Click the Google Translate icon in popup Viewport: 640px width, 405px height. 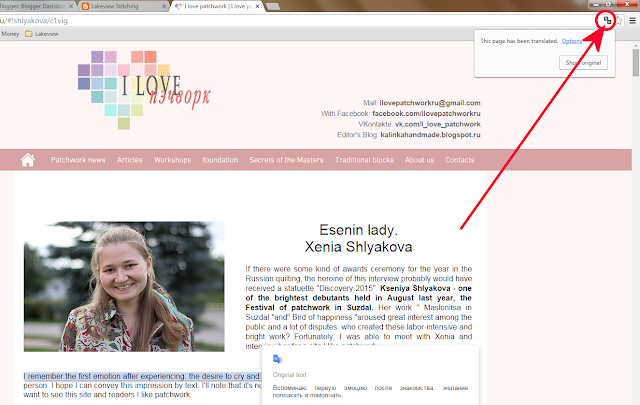[277, 359]
